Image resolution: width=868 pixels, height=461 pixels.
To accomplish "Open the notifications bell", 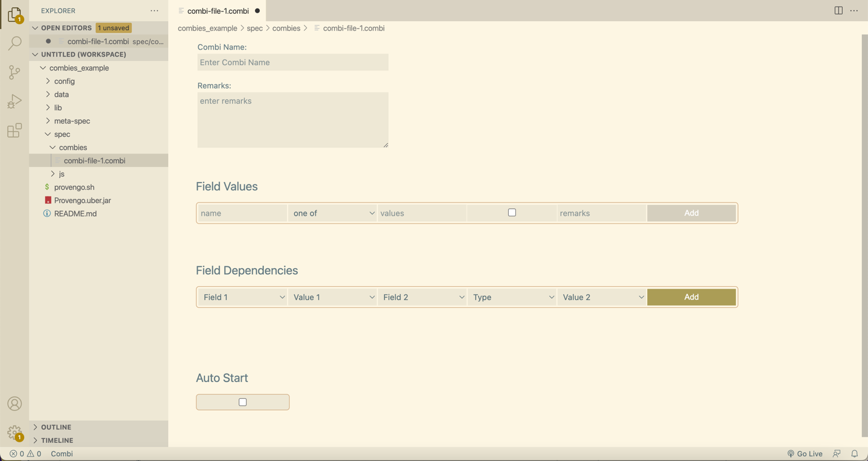I will (x=855, y=454).
